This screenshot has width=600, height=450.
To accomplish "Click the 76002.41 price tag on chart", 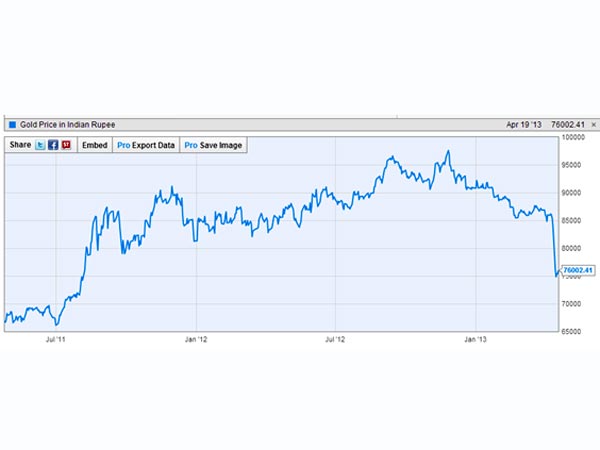I will point(578,270).
